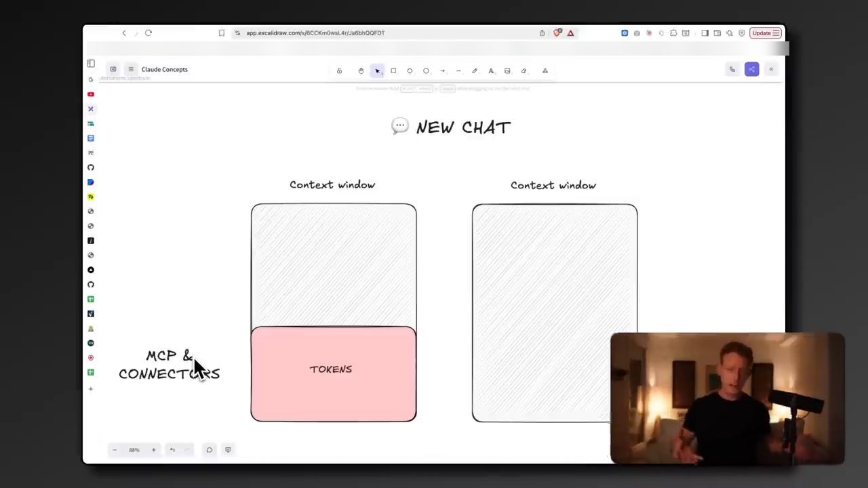Select the Arrow drawing tool
This screenshot has width=868, height=488.
tap(442, 70)
